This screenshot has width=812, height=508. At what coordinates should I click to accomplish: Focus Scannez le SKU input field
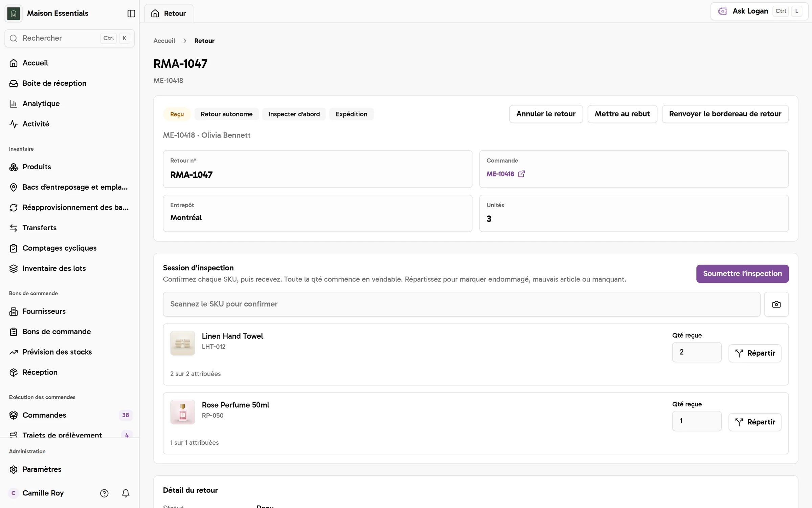[x=461, y=304]
